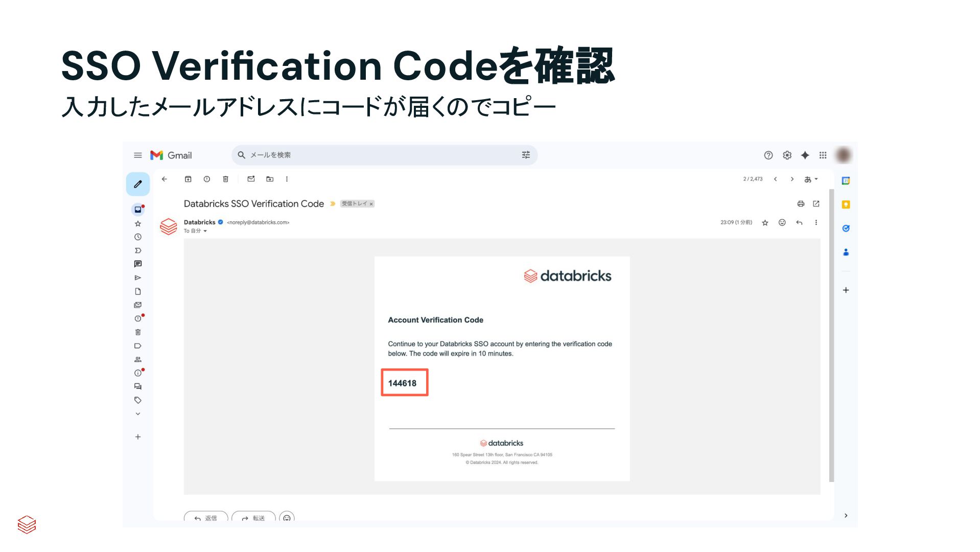Image resolution: width=980 pixels, height=552 pixels.
Task: Open Snoozed mail clock icon
Action: click(138, 237)
